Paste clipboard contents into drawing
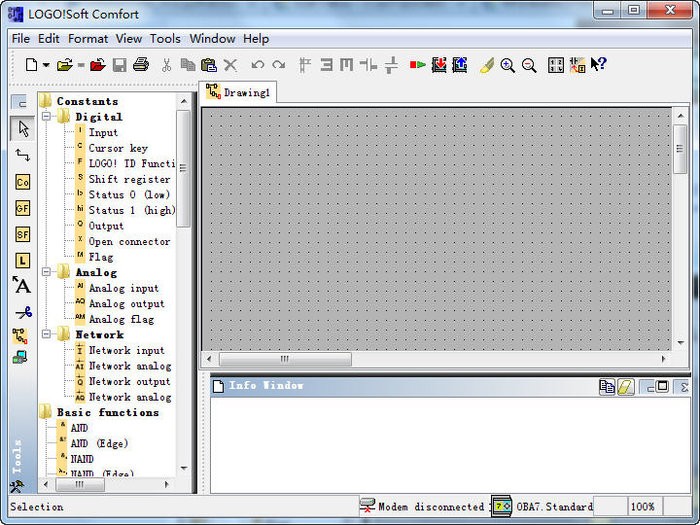This screenshot has height=525, width=700. point(208,65)
